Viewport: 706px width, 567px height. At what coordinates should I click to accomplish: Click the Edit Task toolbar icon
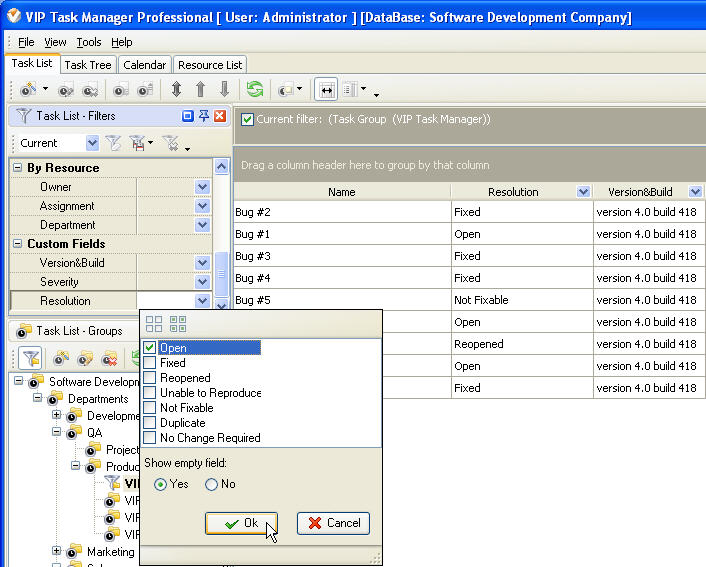66,90
